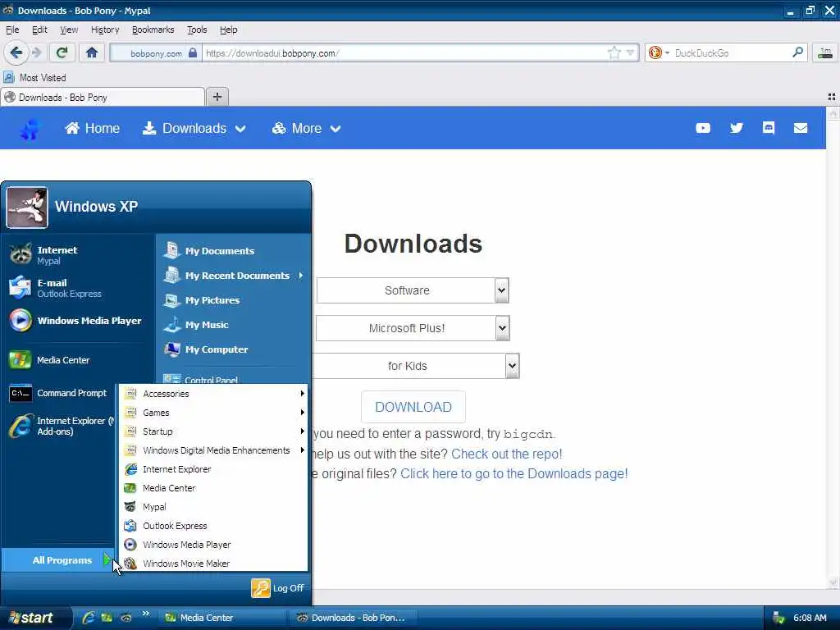
Task: Click the search magnifier icon
Action: tap(797, 52)
